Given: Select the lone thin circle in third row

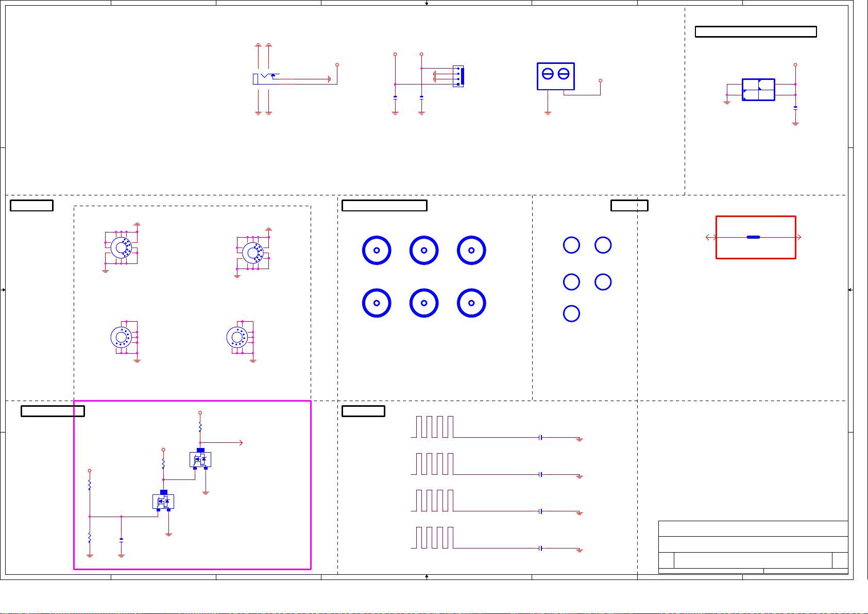Looking at the screenshot, I should tap(571, 313).
